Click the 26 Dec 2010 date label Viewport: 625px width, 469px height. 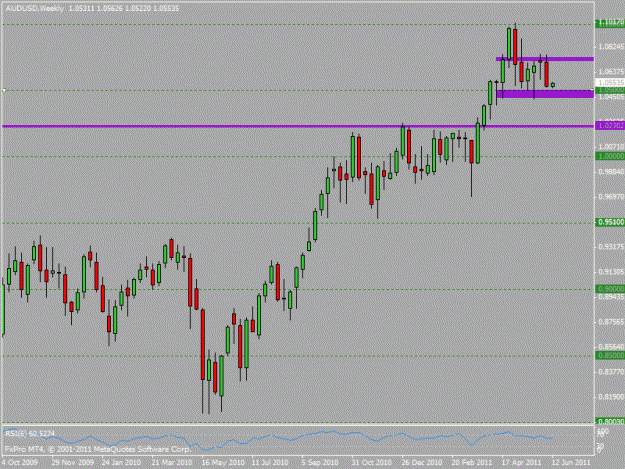(422, 462)
